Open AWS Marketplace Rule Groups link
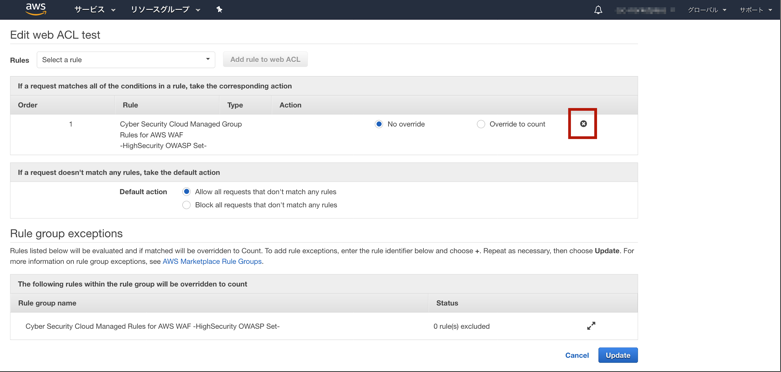Screen dimensions: 781x372 212,261
